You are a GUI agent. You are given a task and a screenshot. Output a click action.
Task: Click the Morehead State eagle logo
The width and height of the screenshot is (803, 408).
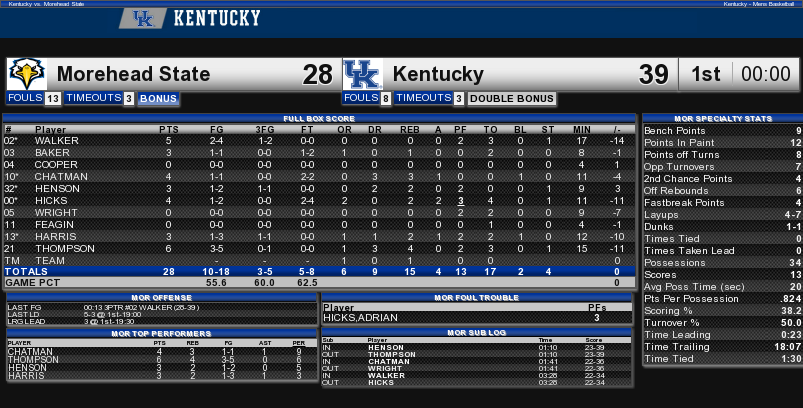pos(26,74)
